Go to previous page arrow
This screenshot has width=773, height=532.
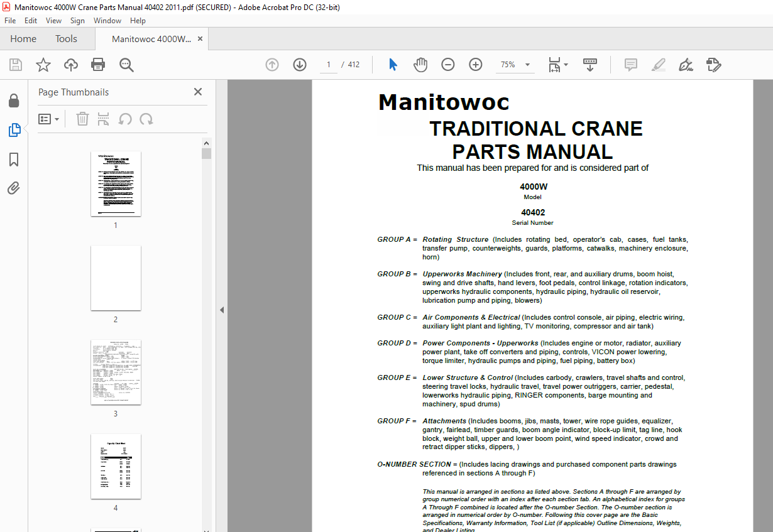click(x=272, y=65)
